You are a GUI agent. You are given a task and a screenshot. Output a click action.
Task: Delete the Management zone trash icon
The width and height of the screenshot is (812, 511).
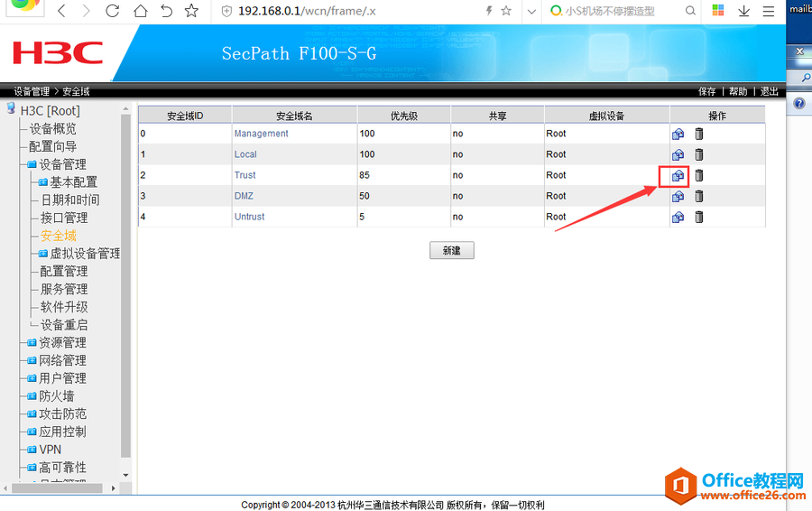tap(699, 134)
